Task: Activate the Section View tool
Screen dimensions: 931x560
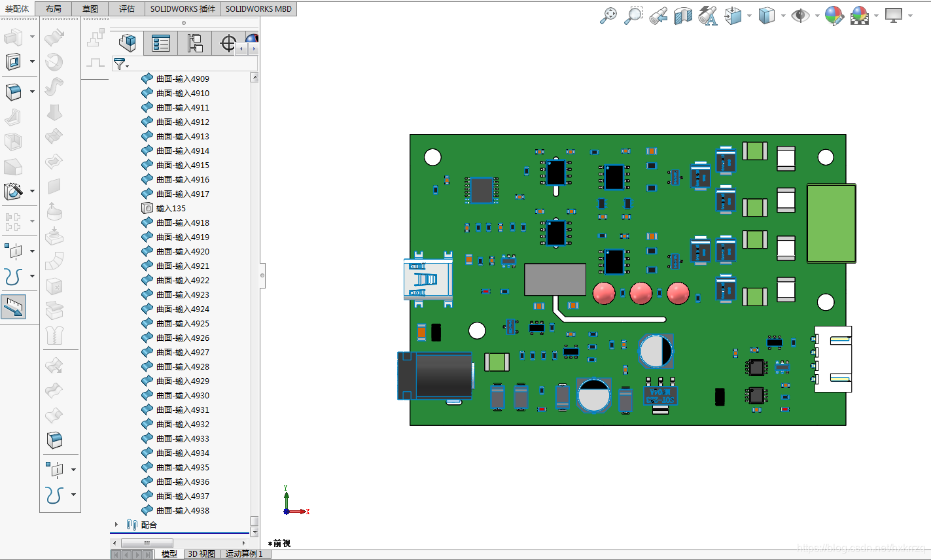Action: click(683, 16)
